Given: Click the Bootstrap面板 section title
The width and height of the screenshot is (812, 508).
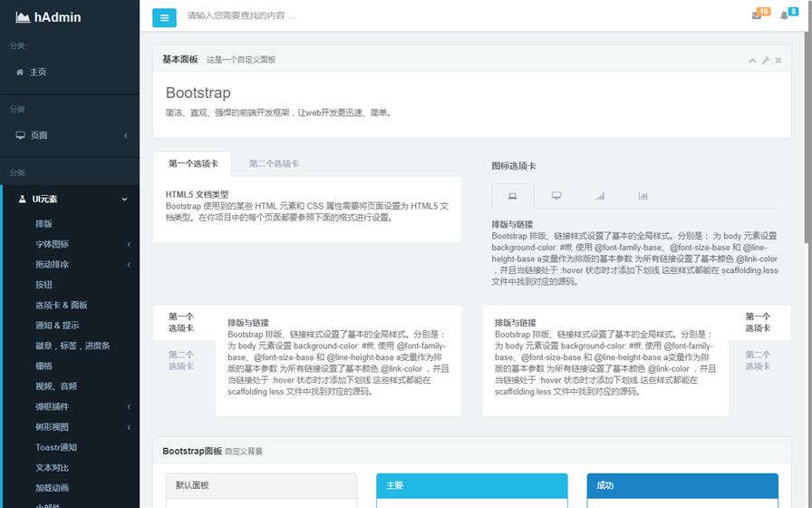Looking at the screenshot, I should click(192, 451).
